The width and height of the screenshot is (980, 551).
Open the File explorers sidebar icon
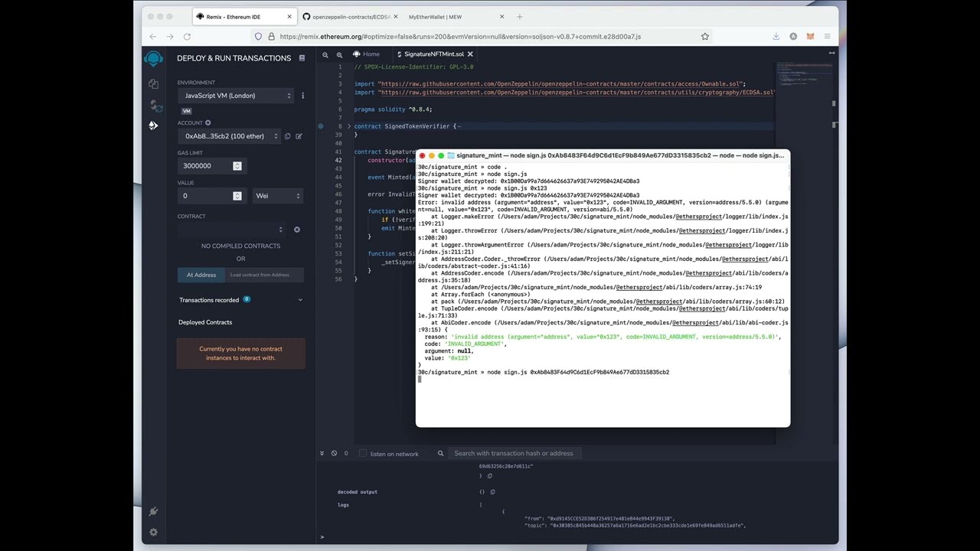(153, 84)
